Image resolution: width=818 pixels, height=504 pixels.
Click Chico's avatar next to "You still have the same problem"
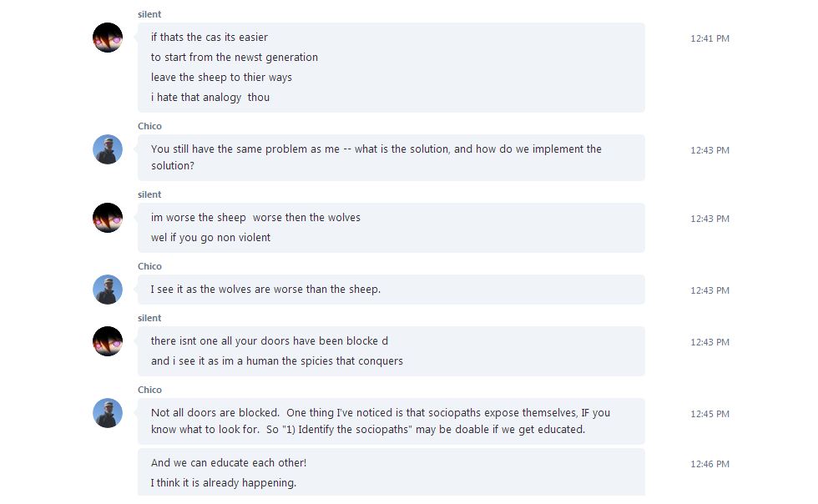pyautogui.click(x=108, y=149)
